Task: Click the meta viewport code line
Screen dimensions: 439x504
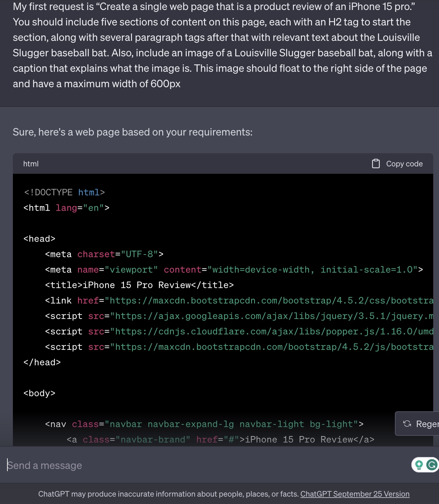Action: pyautogui.click(x=234, y=270)
